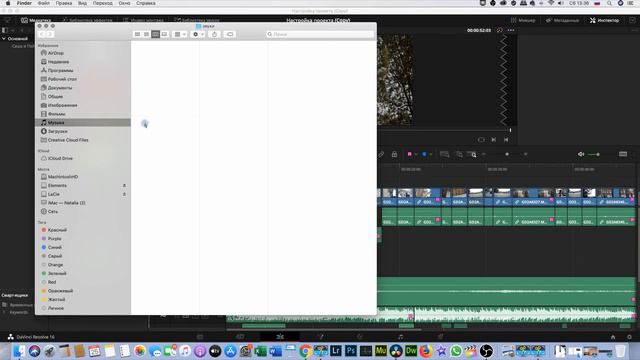Mute audio with the speaker icon

(x=581, y=154)
